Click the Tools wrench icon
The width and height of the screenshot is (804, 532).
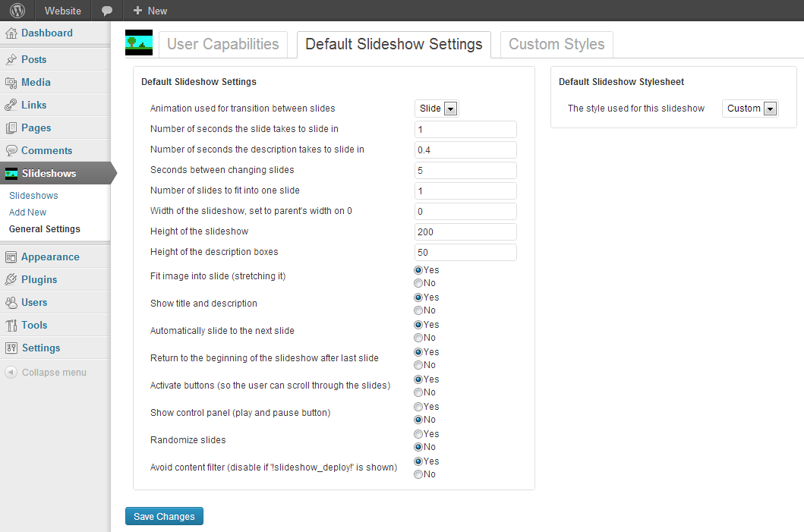click(x=11, y=325)
